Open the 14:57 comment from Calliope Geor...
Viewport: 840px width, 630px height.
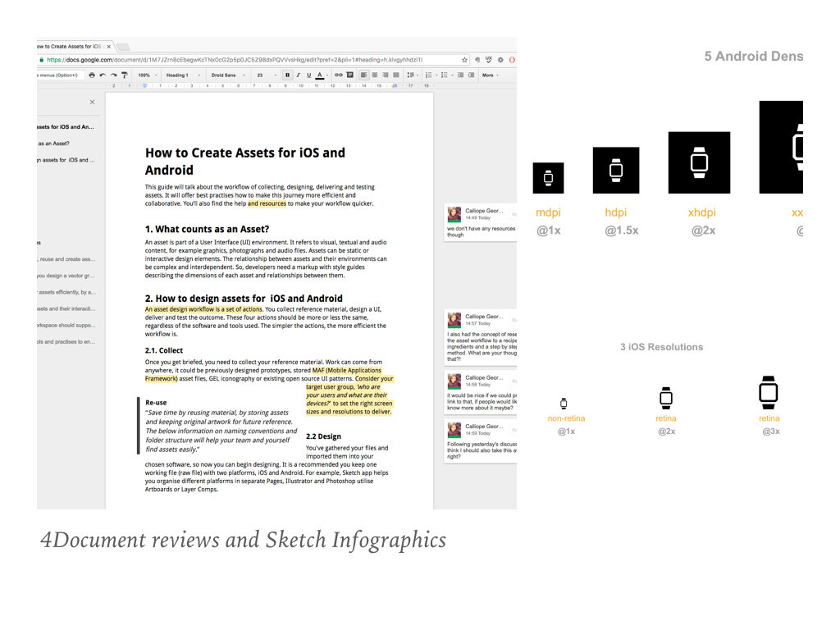(x=481, y=337)
